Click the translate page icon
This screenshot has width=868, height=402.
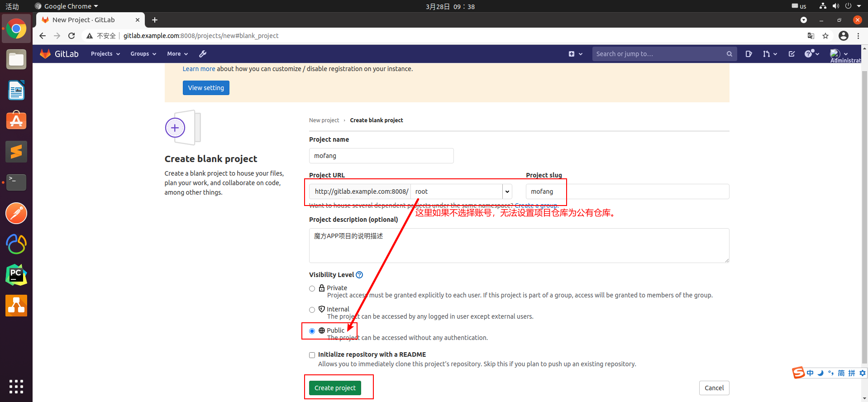(811, 36)
